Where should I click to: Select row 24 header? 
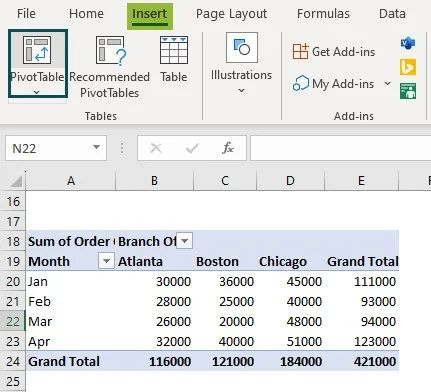point(13,361)
